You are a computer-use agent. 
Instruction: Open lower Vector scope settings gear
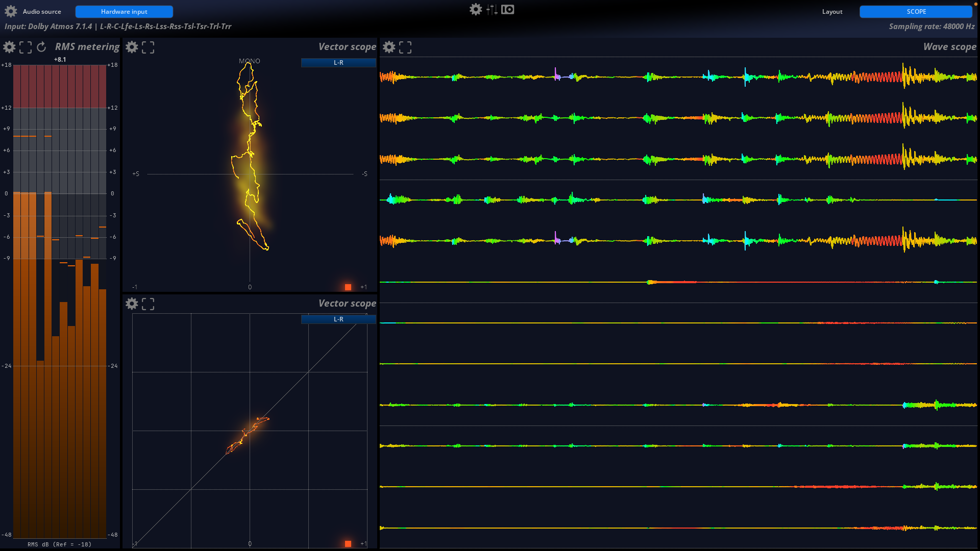pos(132,304)
